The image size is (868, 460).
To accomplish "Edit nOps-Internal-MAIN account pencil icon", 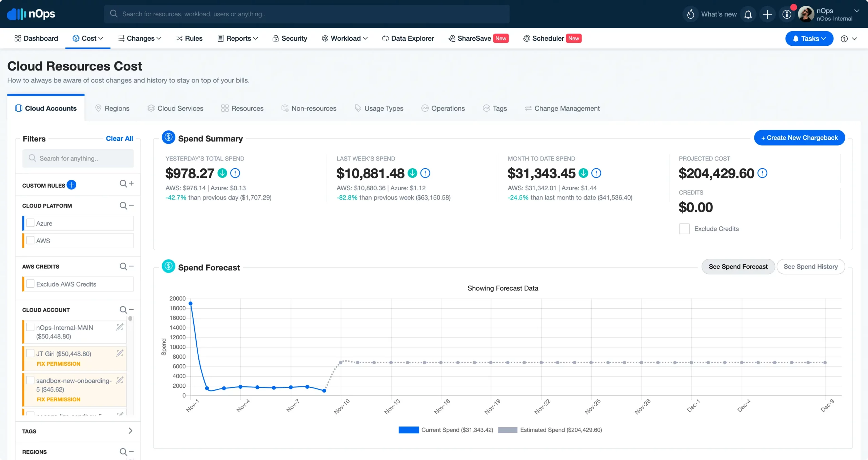I will click(120, 327).
